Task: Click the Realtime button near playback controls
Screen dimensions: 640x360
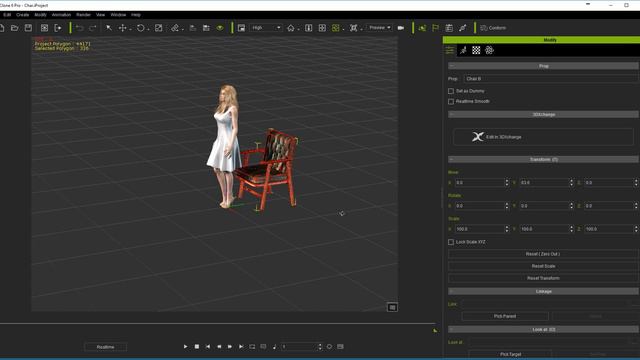Action: pyautogui.click(x=105, y=347)
